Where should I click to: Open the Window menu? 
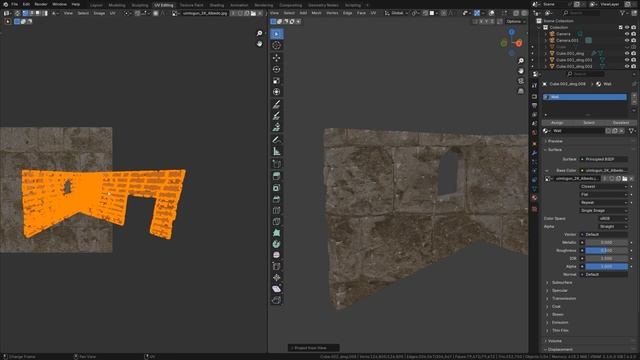pos(59,4)
